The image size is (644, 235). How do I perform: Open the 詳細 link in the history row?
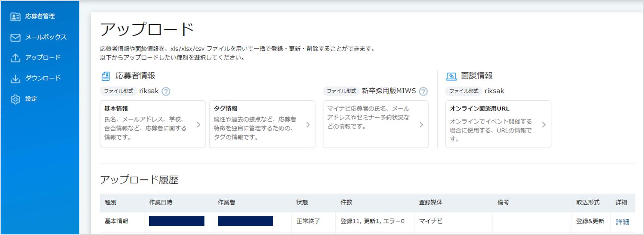[x=622, y=222]
